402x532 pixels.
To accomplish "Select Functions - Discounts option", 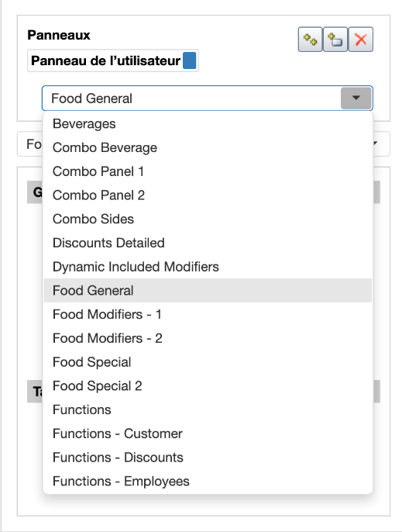I will tap(208, 458).
